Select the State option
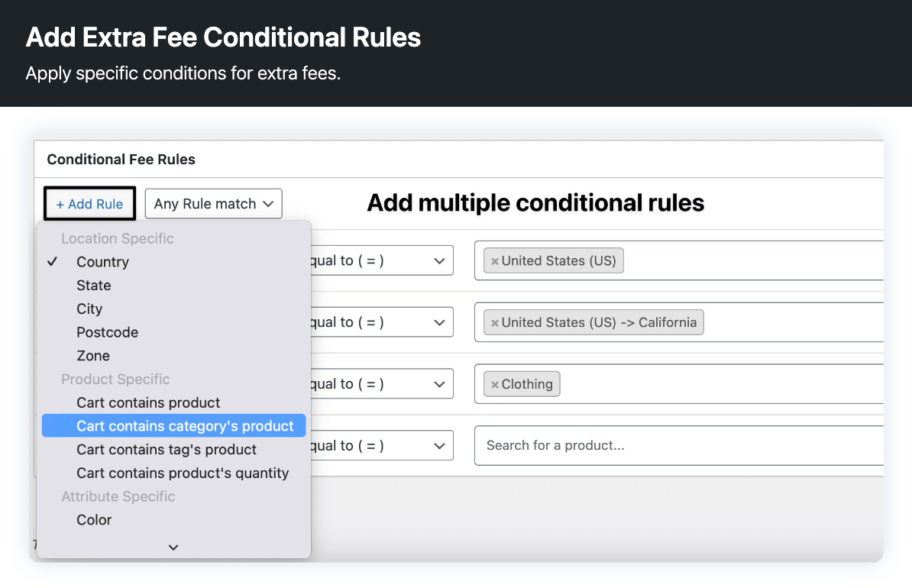 93,285
